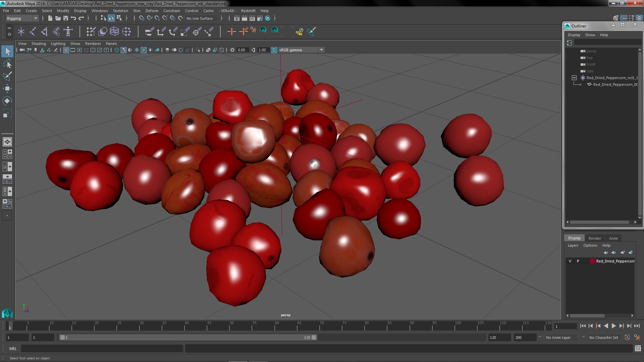Toggle textured display in viewport toolbar

point(144,50)
